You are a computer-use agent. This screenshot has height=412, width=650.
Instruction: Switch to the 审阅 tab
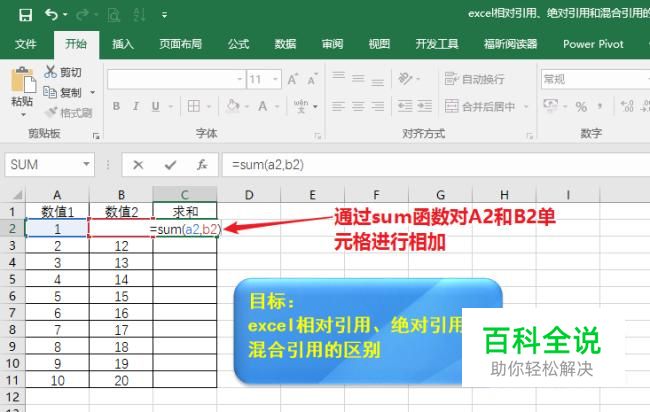pos(332,44)
